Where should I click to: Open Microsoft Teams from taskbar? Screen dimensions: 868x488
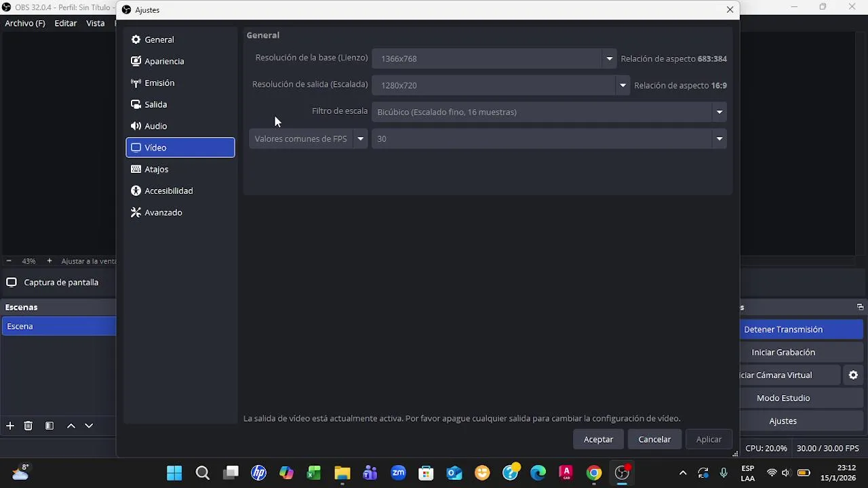point(370,473)
